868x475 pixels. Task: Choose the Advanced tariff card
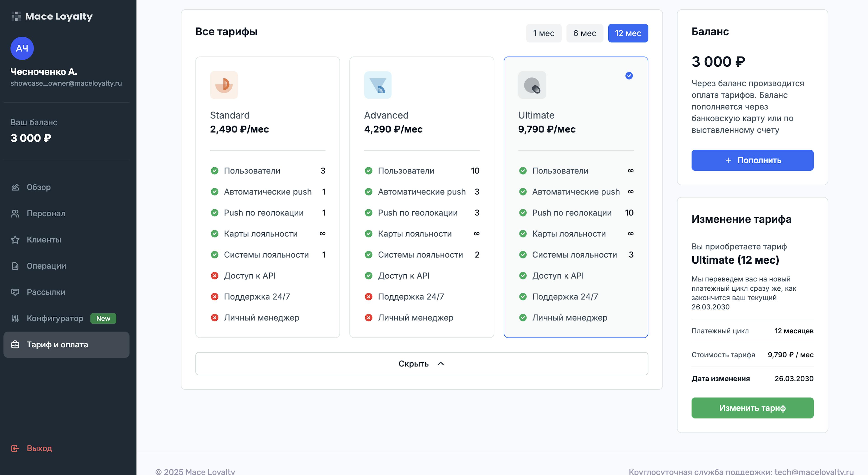[422, 197]
